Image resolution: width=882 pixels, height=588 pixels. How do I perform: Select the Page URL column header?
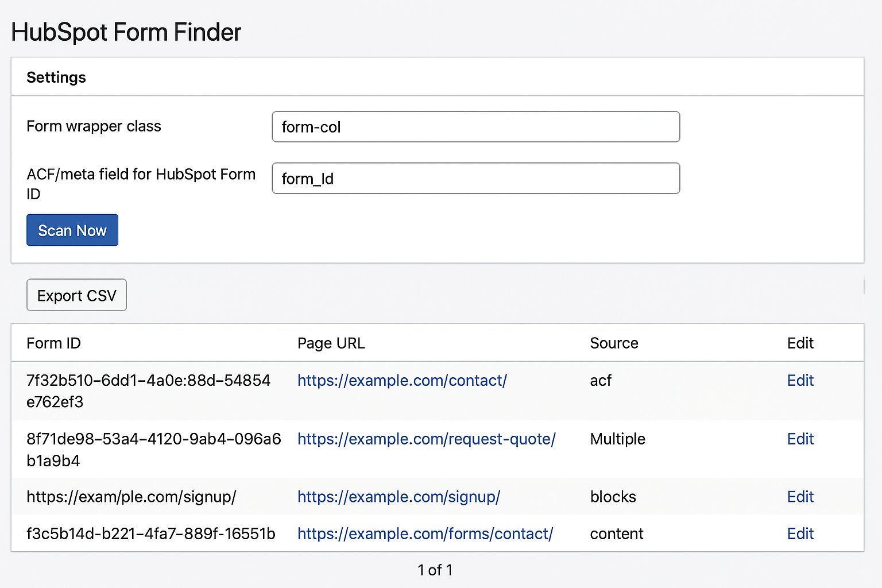[x=331, y=343]
